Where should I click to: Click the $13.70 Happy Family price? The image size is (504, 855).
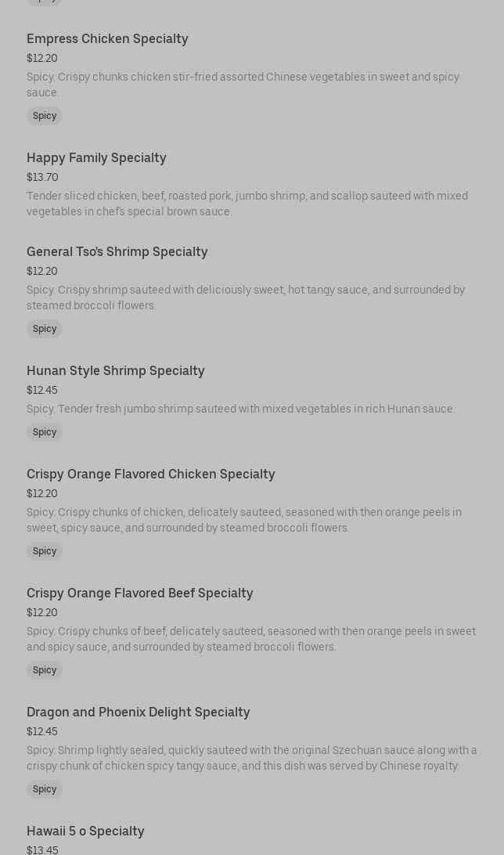coord(42,178)
